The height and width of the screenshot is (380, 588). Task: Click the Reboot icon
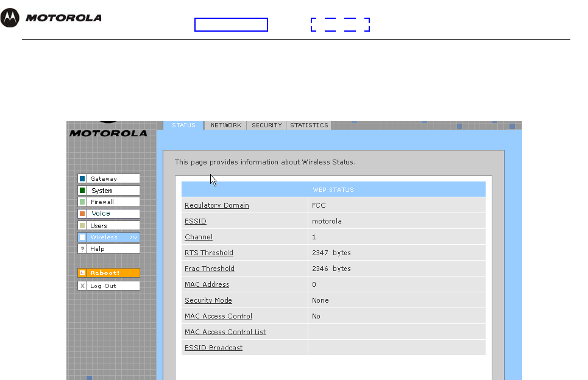pyautogui.click(x=82, y=273)
